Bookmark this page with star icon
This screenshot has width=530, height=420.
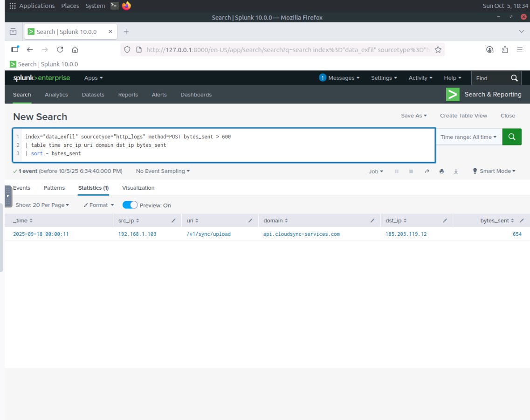(438, 50)
